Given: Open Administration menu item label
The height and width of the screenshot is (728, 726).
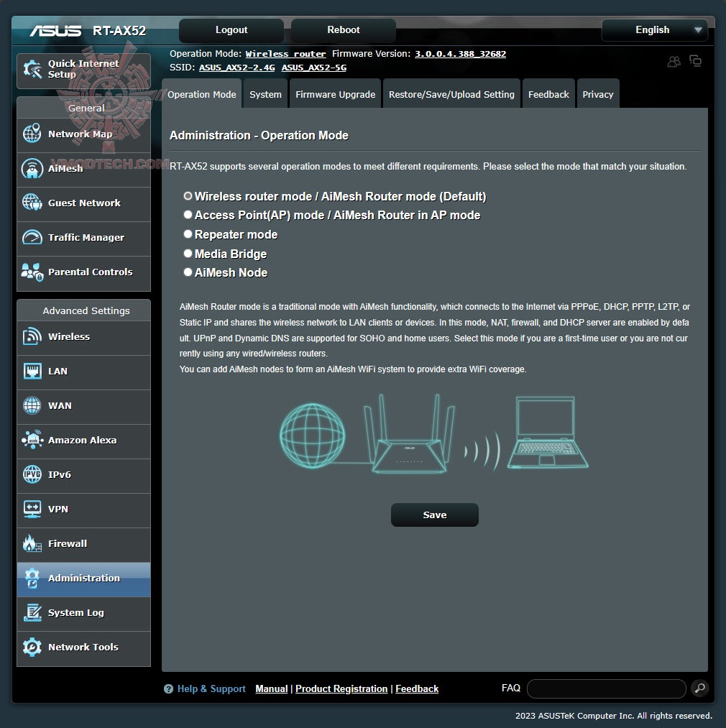Looking at the screenshot, I should coord(84,578).
